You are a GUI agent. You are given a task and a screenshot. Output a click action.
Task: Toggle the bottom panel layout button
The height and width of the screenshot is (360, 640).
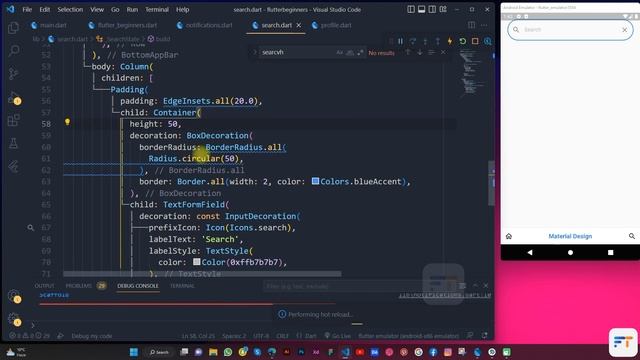[422, 9]
